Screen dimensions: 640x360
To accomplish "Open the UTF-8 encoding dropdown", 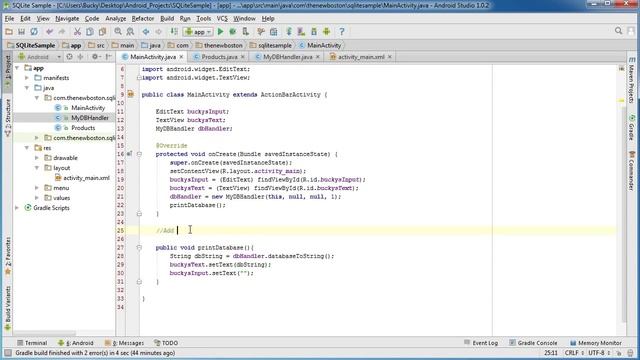I will pos(599,353).
